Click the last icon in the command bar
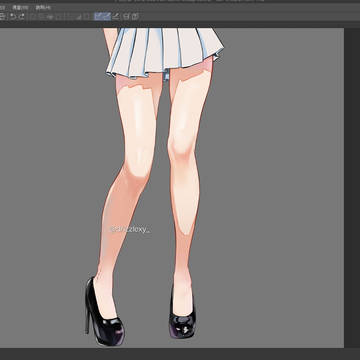 point(135,16)
